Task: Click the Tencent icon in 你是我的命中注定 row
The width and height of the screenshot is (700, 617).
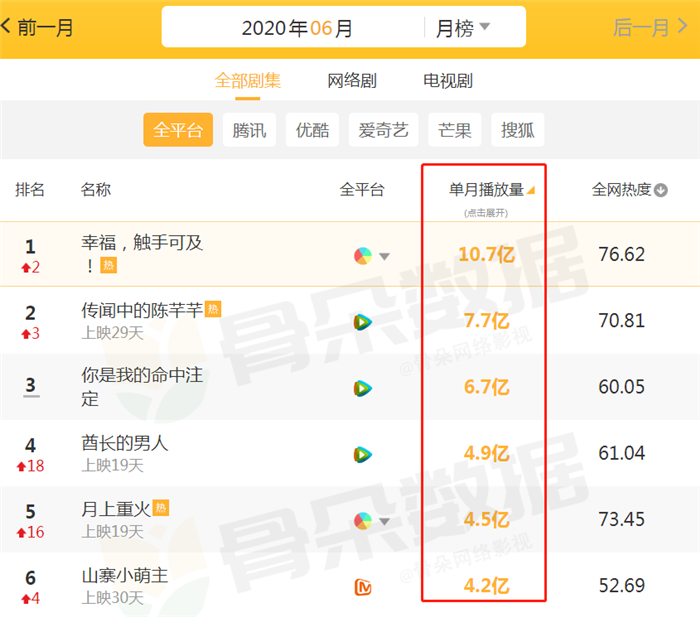Action: (x=362, y=388)
